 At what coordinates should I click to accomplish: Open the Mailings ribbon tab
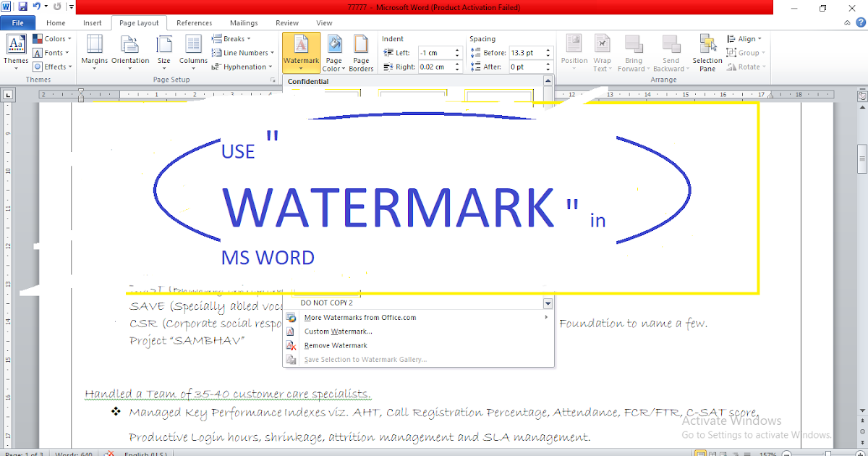click(x=244, y=22)
